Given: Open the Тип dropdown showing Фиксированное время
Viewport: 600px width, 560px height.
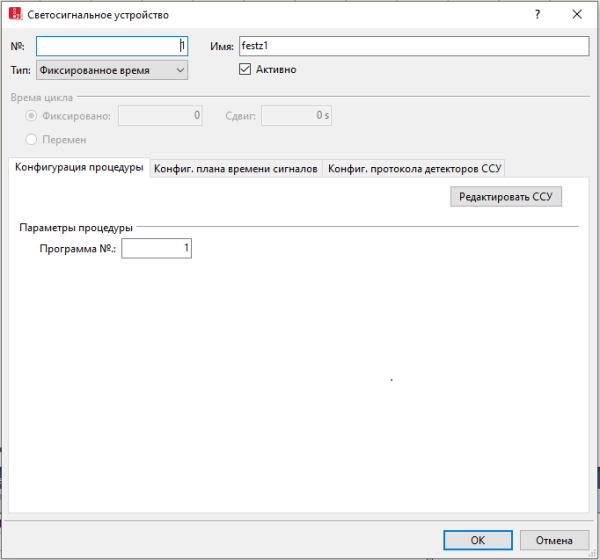Looking at the screenshot, I should (112, 70).
